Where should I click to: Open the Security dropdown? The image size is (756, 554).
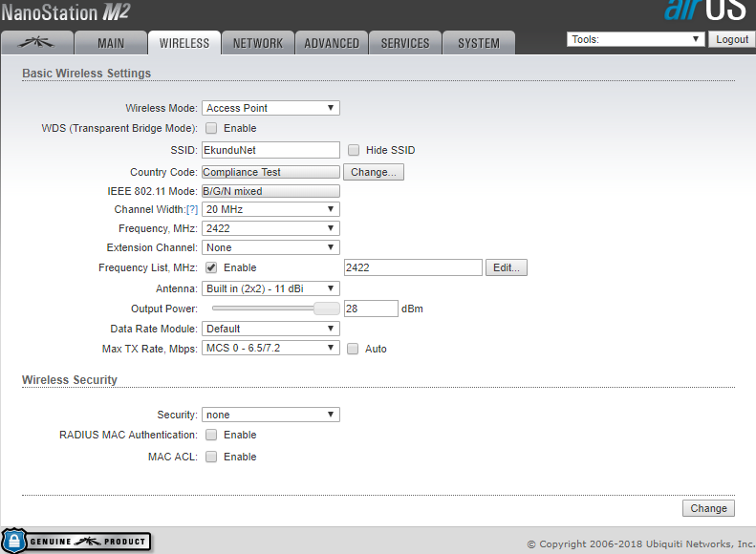pos(270,415)
